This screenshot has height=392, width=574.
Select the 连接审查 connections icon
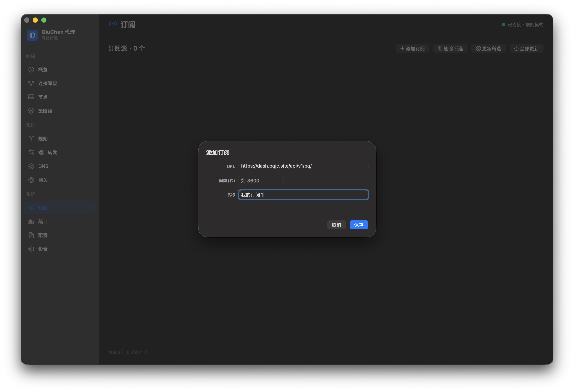coord(31,83)
